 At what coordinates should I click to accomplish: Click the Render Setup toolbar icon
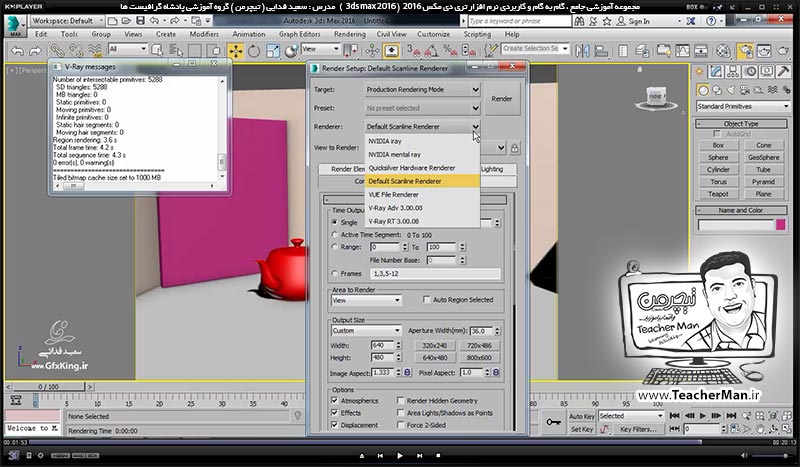coord(745,51)
